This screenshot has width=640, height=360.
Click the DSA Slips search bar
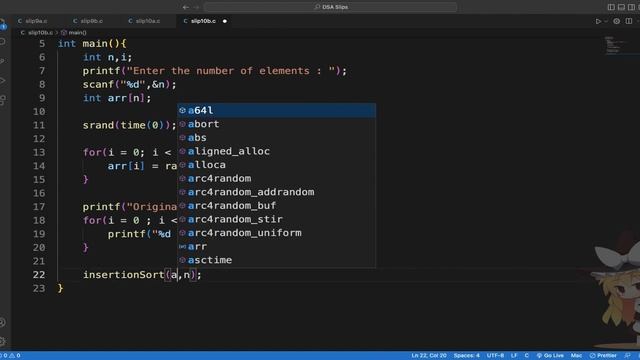click(331, 7)
